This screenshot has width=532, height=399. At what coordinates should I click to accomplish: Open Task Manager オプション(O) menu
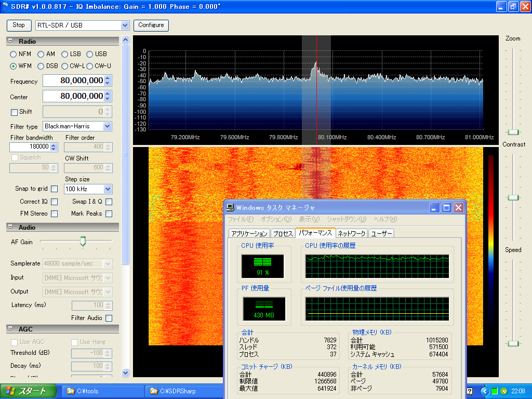[x=276, y=219]
